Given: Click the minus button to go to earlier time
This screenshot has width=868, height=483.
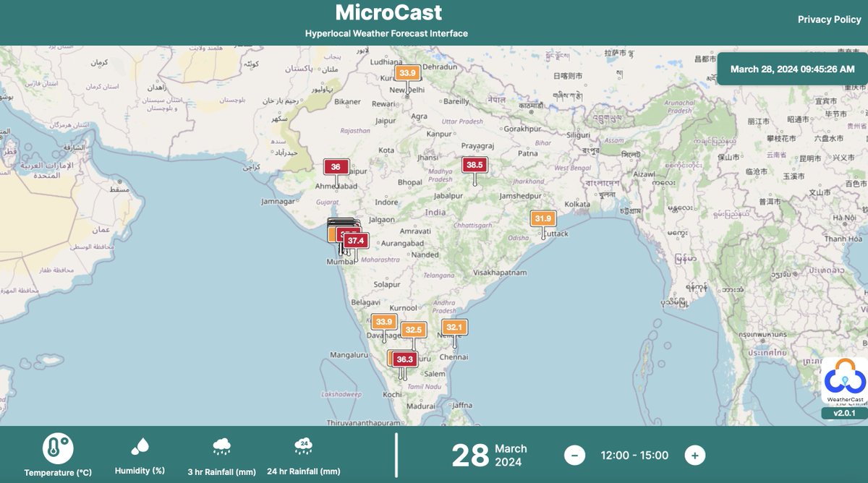Looking at the screenshot, I should coord(574,455).
